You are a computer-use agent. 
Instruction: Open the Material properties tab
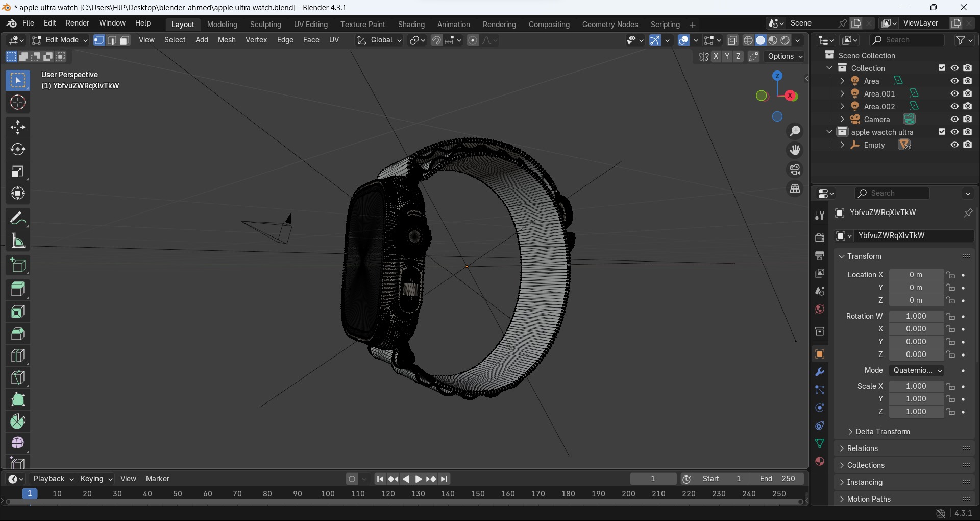(820, 461)
